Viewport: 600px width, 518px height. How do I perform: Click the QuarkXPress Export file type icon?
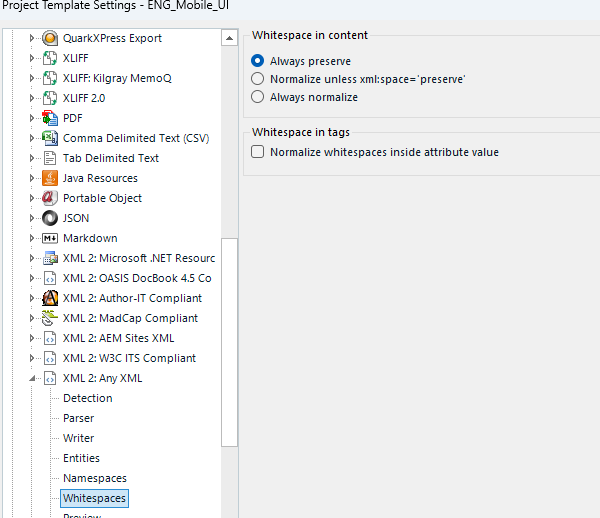pyautogui.click(x=50, y=38)
